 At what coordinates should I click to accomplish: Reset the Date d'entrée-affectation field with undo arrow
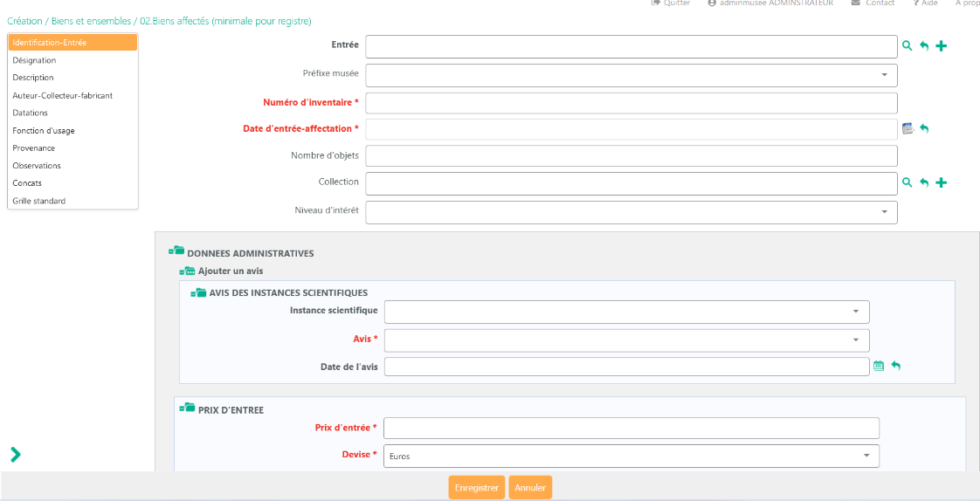pos(924,129)
